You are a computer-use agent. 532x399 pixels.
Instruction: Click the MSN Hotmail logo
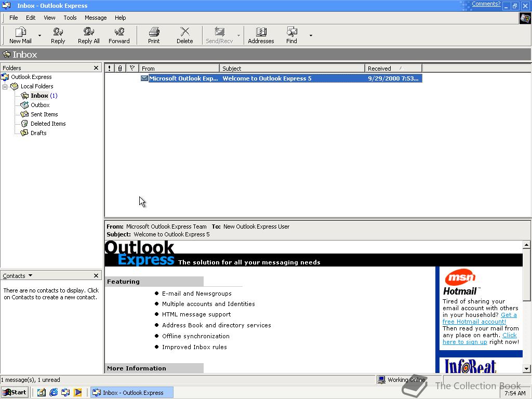[461, 282]
